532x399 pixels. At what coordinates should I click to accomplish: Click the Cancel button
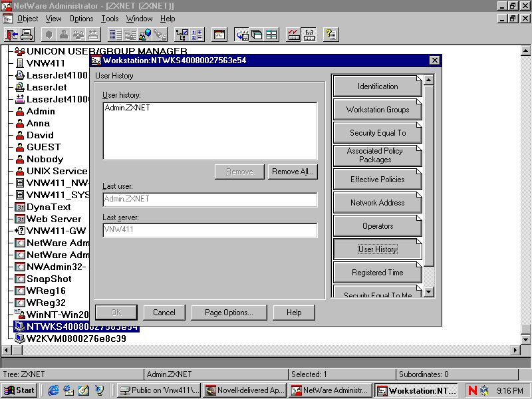(164, 313)
